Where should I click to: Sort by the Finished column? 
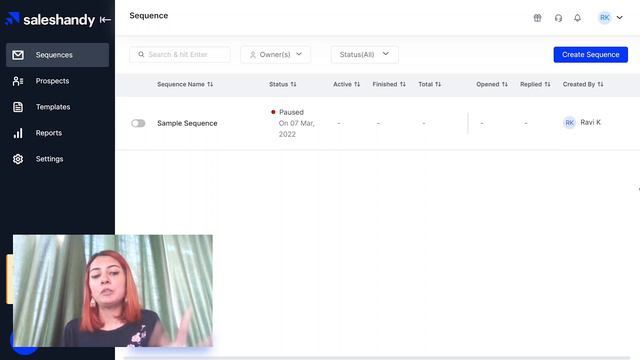point(389,84)
